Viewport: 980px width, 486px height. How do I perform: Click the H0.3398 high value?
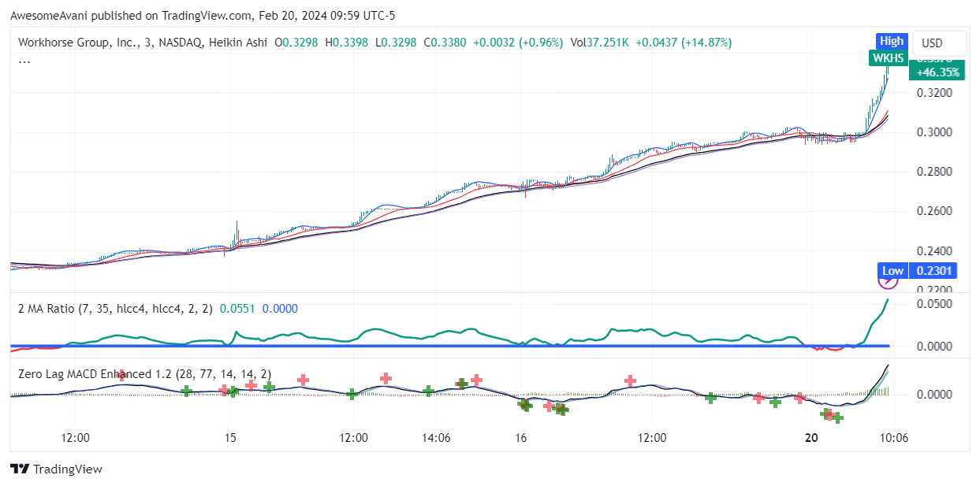tap(347, 43)
